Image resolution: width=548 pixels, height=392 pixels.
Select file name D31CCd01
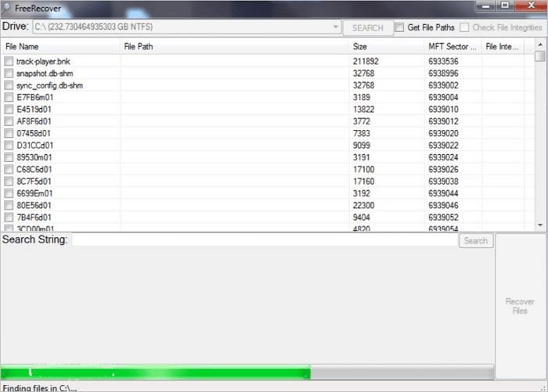(x=35, y=146)
